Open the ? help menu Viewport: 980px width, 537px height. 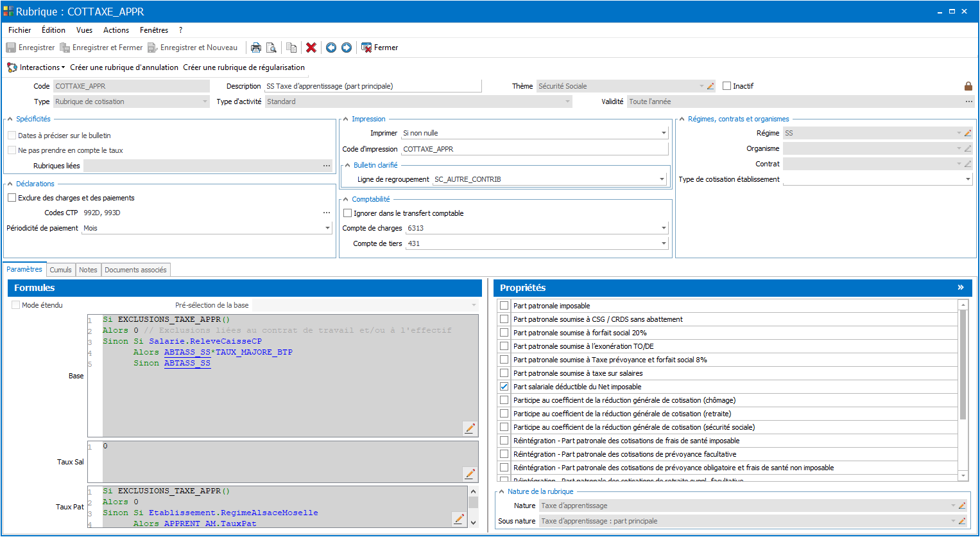pos(181,30)
